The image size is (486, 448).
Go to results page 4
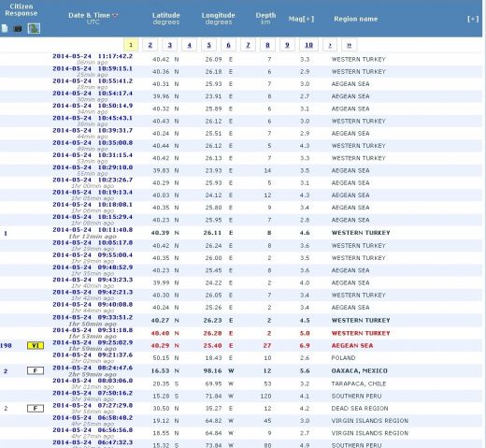click(189, 45)
